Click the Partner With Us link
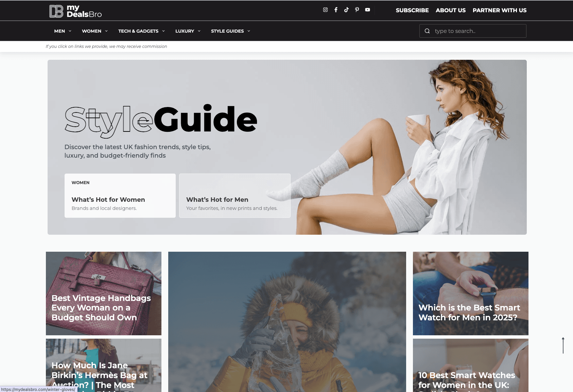 tap(499, 10)
